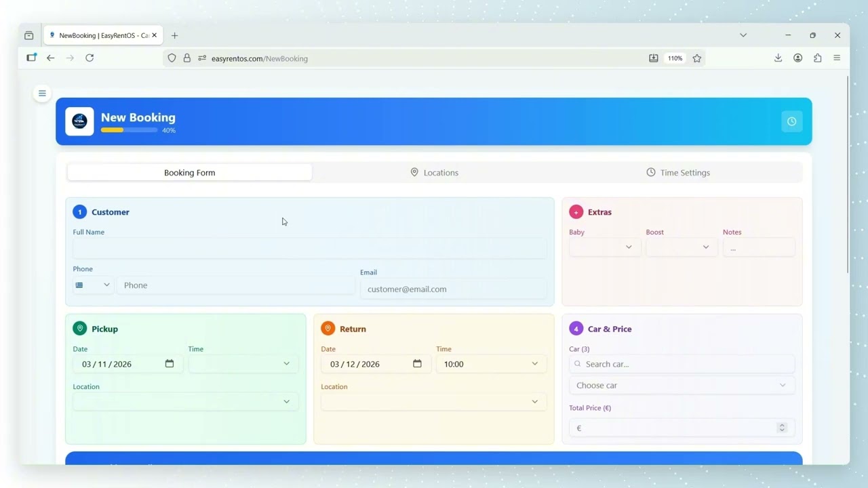The image size is (868, 488).
Task: Open the browser Extensions icon
Action: tap(817, 58)
